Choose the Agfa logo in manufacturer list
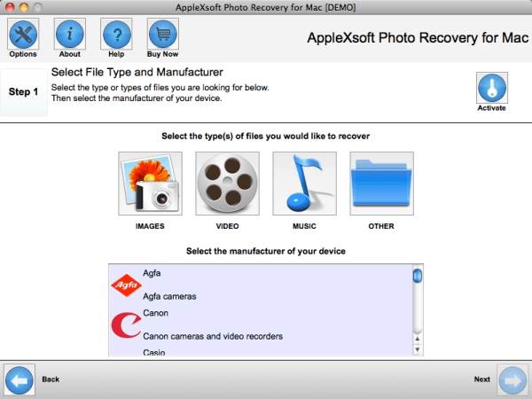 pyautogui.click(x=126, y=285)
